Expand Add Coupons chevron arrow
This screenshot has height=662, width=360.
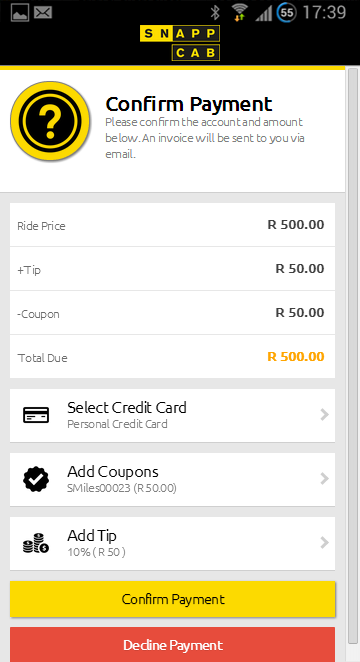(324, 479)
